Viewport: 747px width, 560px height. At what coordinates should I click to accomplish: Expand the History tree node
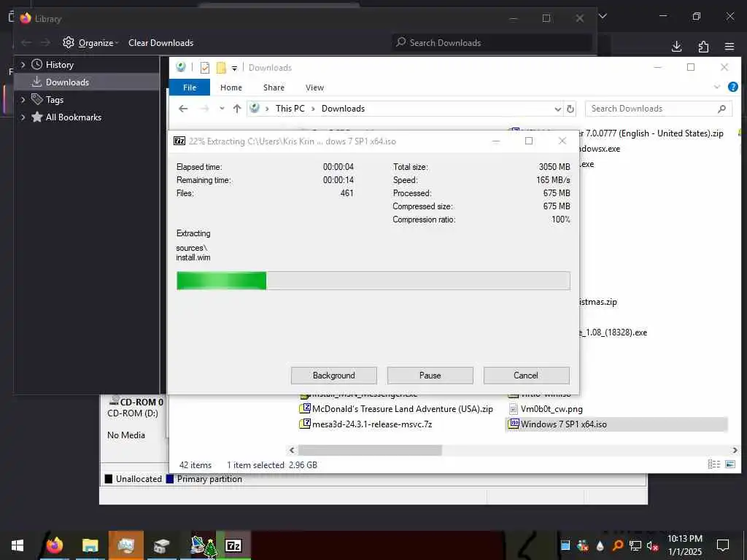[x=23, y=64]
